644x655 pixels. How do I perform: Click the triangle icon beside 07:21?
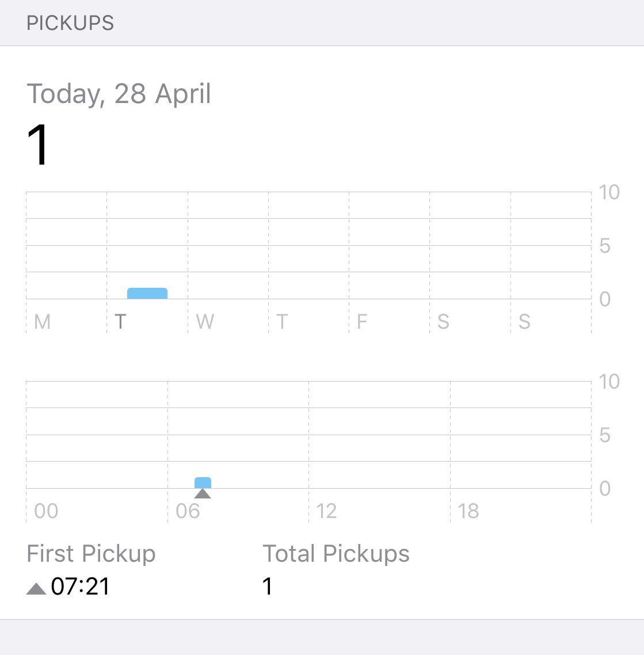36,588
